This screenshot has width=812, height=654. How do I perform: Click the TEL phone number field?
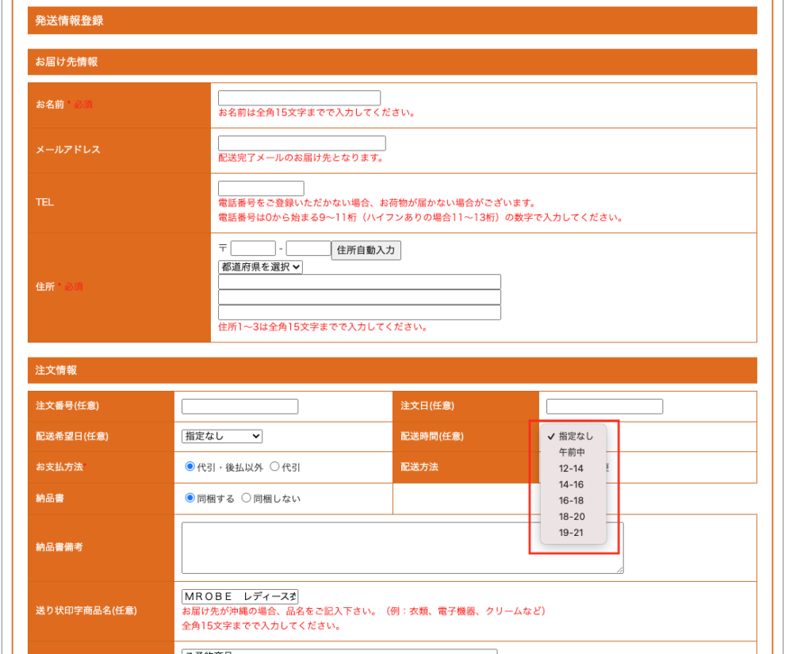(x=261, y=189)
